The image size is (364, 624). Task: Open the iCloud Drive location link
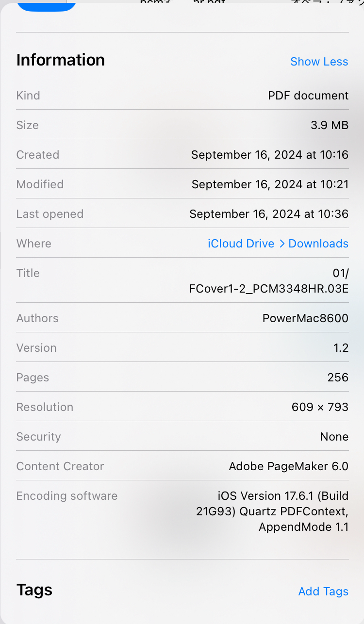click(241, 244)
